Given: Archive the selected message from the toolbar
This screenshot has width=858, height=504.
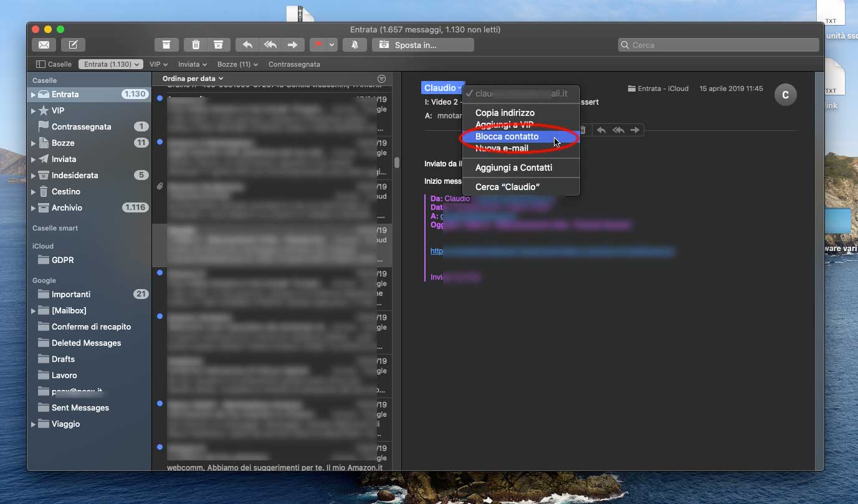Looking at the screenshot, I should [x=166, y=45].
